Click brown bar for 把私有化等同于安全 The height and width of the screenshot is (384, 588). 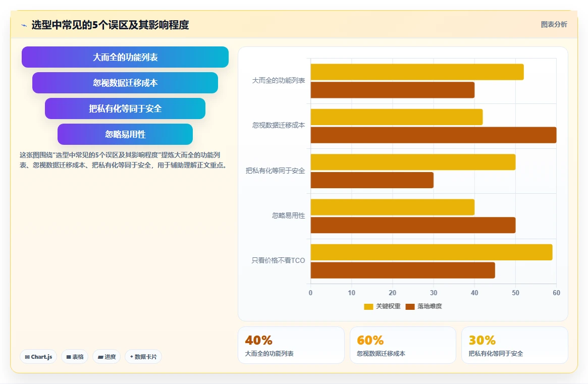pyautogui.click(x=372, y=180)
